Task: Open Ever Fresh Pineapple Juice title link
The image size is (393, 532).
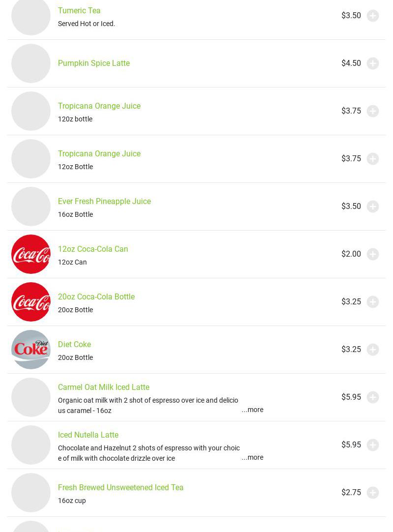Action: (104, 201)
